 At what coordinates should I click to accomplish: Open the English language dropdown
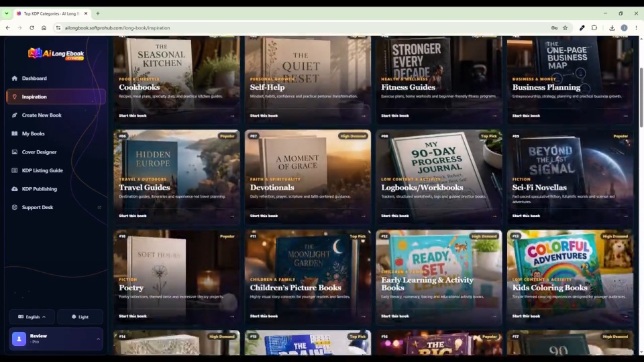(32, 317)
